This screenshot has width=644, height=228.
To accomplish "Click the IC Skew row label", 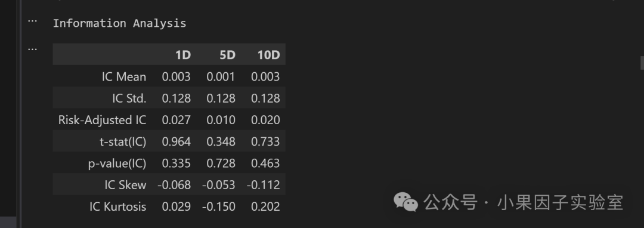I will [x=125, y=185].
